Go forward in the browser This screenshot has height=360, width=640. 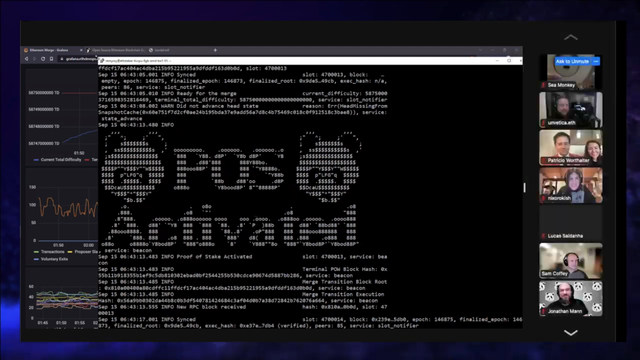[35, 59]
